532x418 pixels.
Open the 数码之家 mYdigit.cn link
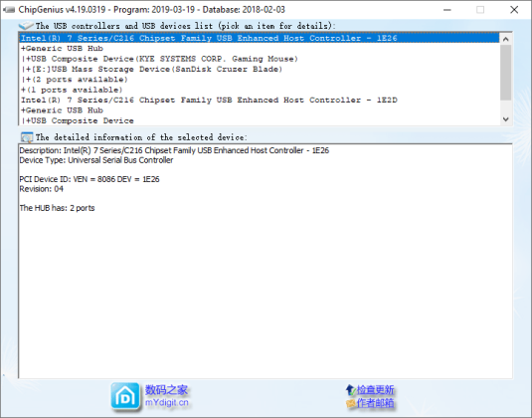[167, 395]
